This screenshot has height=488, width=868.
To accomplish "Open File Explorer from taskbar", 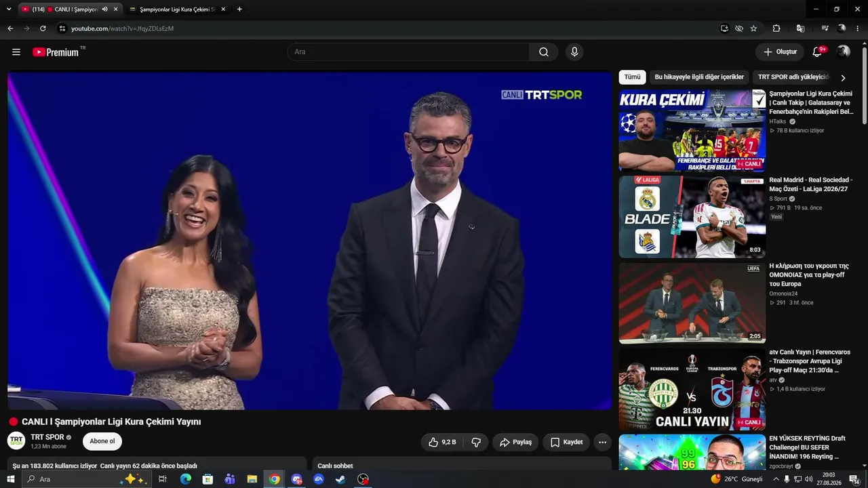I will [252, 479].
